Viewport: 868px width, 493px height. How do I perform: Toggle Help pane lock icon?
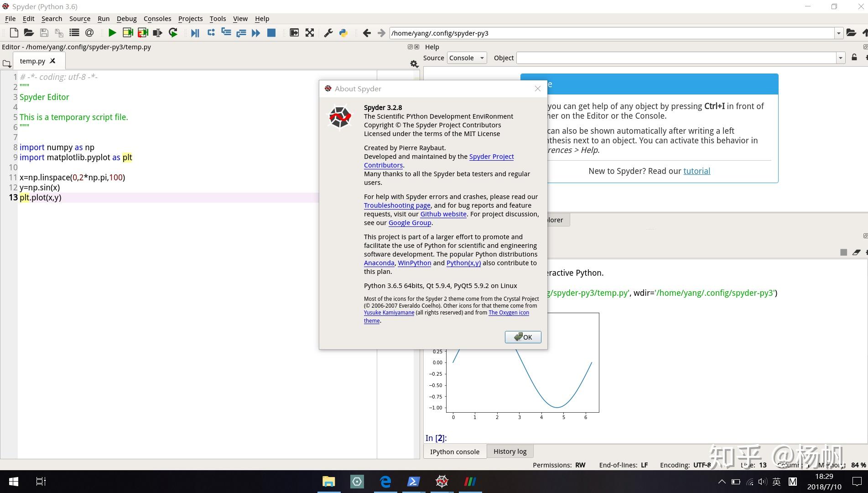tap(854, 58)
